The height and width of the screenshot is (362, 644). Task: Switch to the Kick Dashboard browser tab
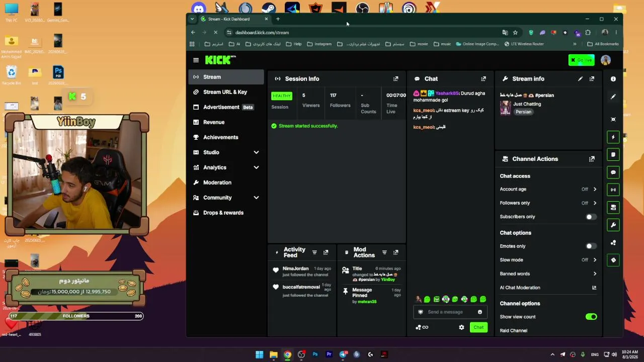(234, 19)
